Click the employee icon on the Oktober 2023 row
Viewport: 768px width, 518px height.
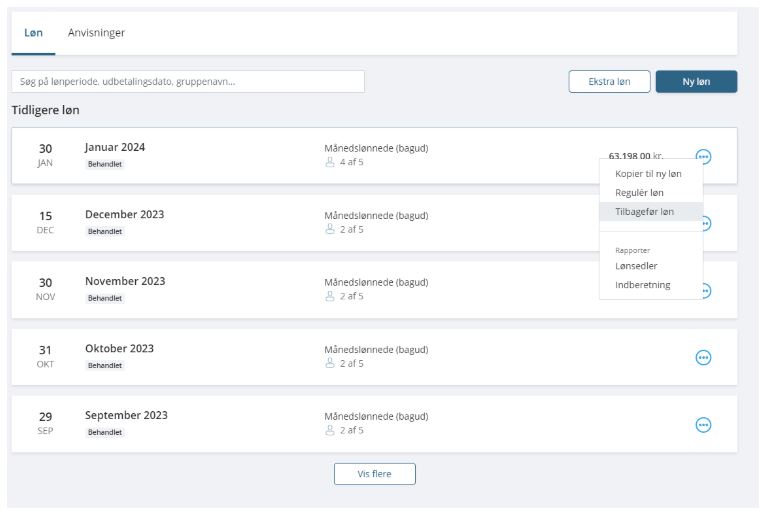330,363
